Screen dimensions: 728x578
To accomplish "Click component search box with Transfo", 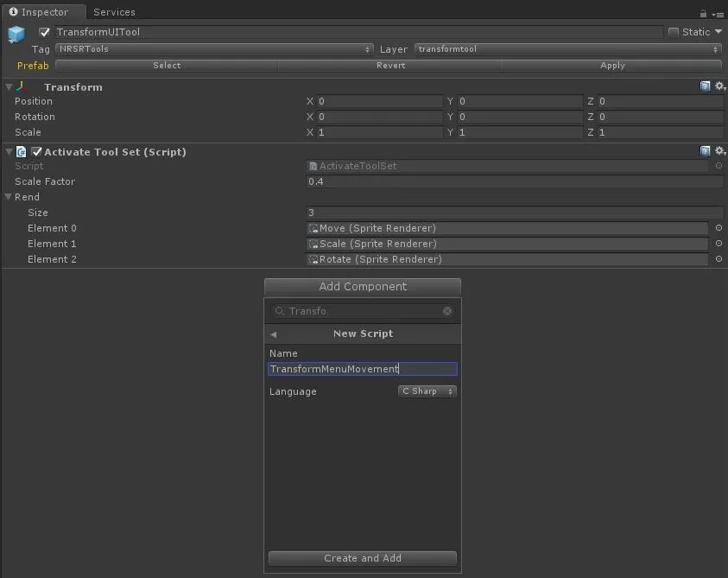I will coord(363,311).
